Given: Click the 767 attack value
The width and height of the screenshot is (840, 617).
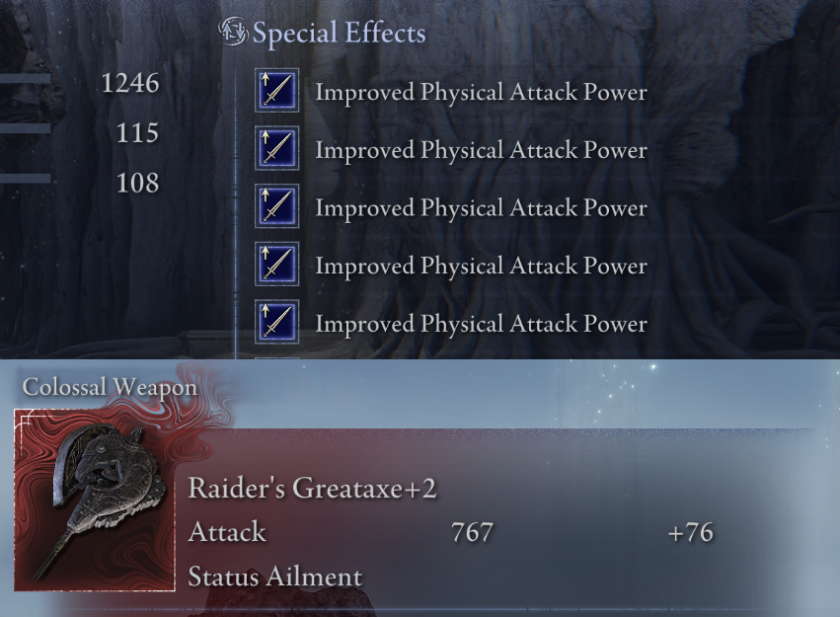Looking at the screenshot, I should click(x=472, y=532).
